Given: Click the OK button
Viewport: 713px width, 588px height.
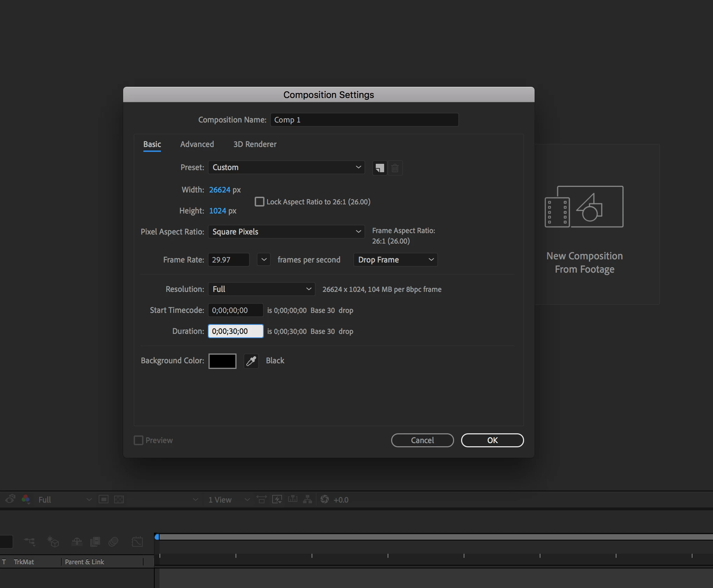Looking at the screenshot, I should (x=492, y=440).
